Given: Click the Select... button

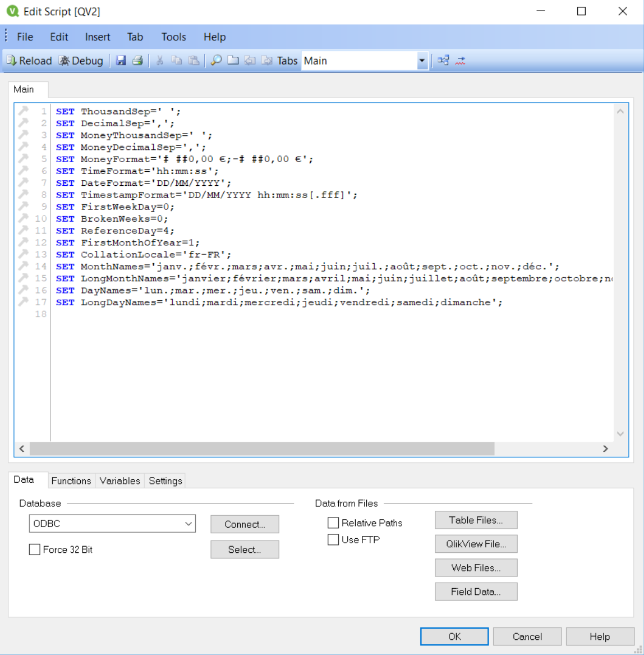Looking at the screenshot, I should (245, 549).
